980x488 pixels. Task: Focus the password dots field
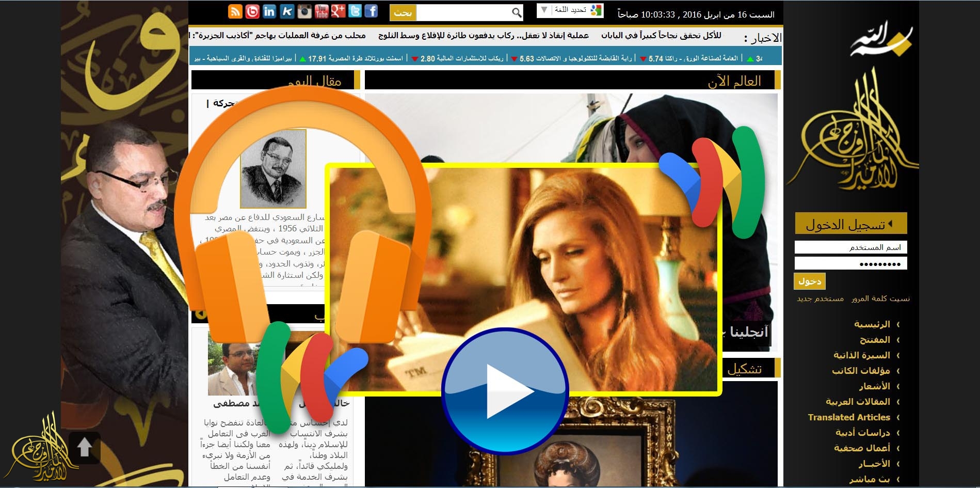[850, 263]
